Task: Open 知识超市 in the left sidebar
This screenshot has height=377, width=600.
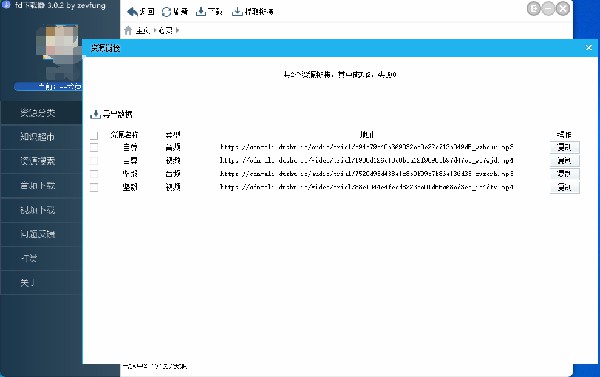Action: click(41, 137)
